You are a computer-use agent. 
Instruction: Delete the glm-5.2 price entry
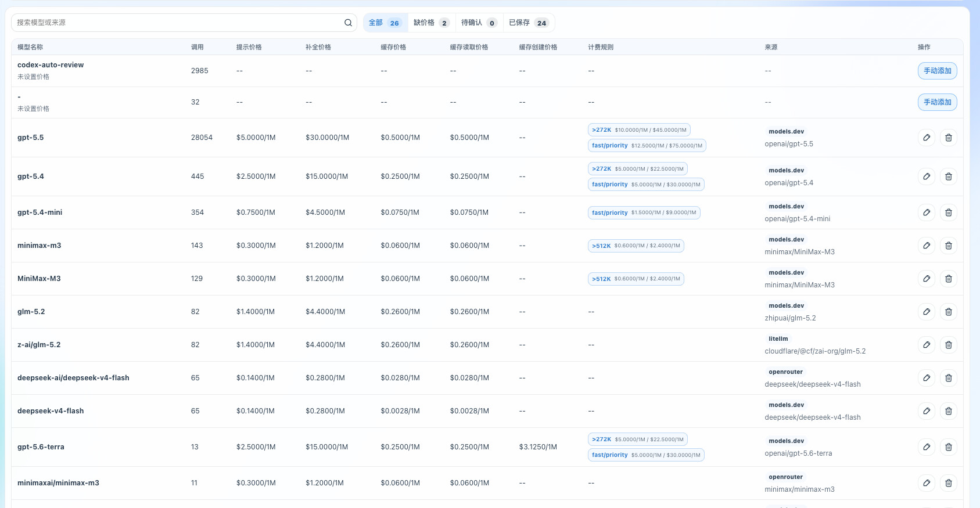(x=949, y=312)
